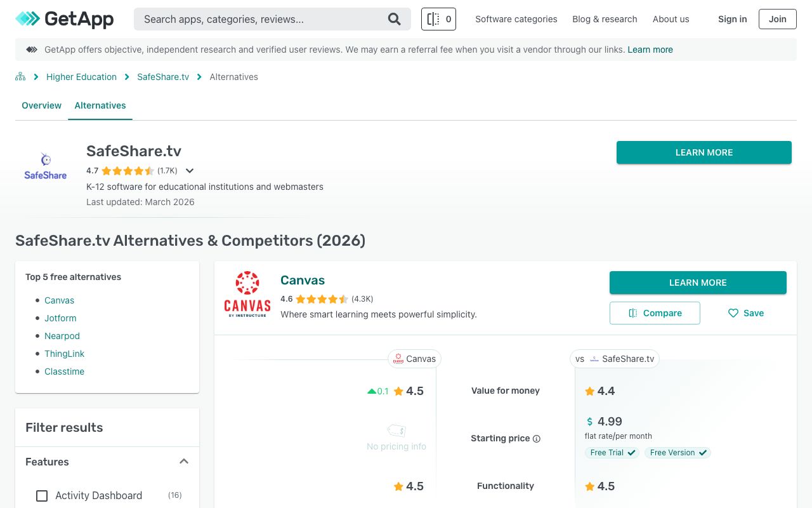
Task: Click the (1.7K) SafeShare review count
Action: 167,171
